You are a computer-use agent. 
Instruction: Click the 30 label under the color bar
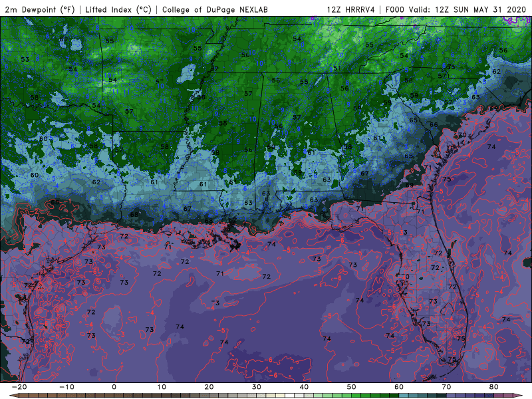click(257, 387)
